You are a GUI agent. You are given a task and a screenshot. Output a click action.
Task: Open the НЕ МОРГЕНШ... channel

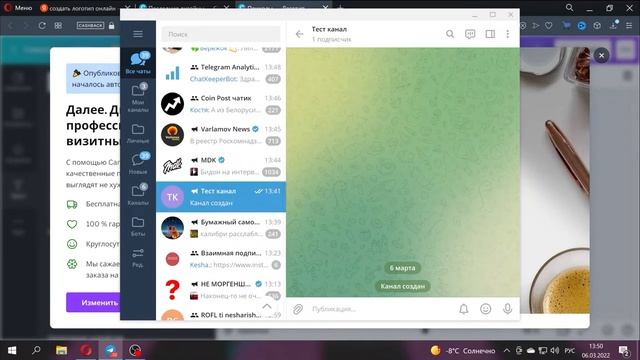221,290
